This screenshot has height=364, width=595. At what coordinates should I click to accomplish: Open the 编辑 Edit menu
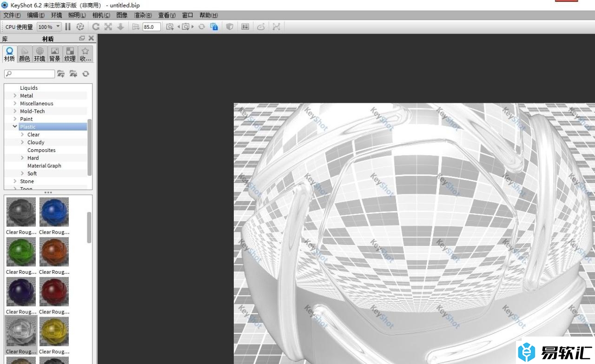tap(36, 15)
